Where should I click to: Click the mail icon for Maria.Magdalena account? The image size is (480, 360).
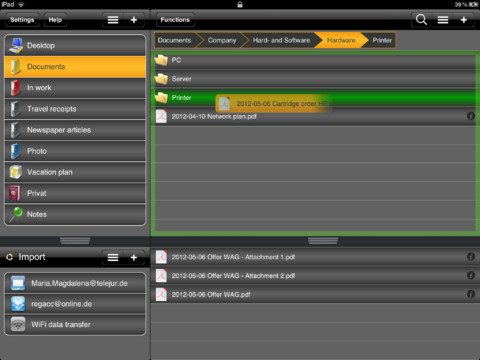coord(18,283)
